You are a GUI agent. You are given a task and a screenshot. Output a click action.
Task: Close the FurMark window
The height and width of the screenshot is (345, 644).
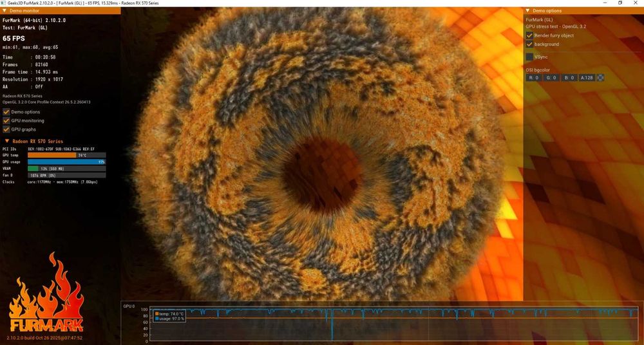(636, 3)
